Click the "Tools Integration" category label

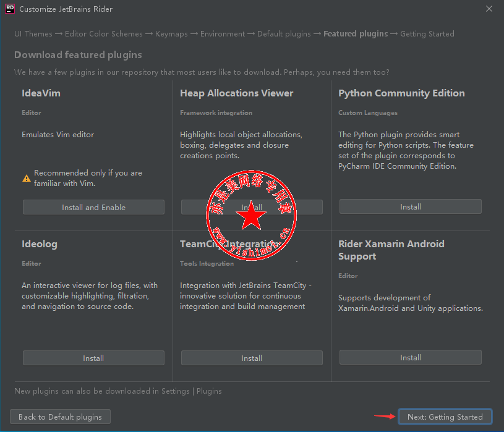[207, 263]
